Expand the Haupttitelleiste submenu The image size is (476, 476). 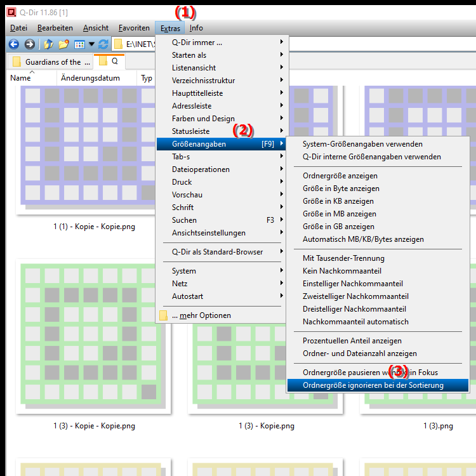click(221, 93)
